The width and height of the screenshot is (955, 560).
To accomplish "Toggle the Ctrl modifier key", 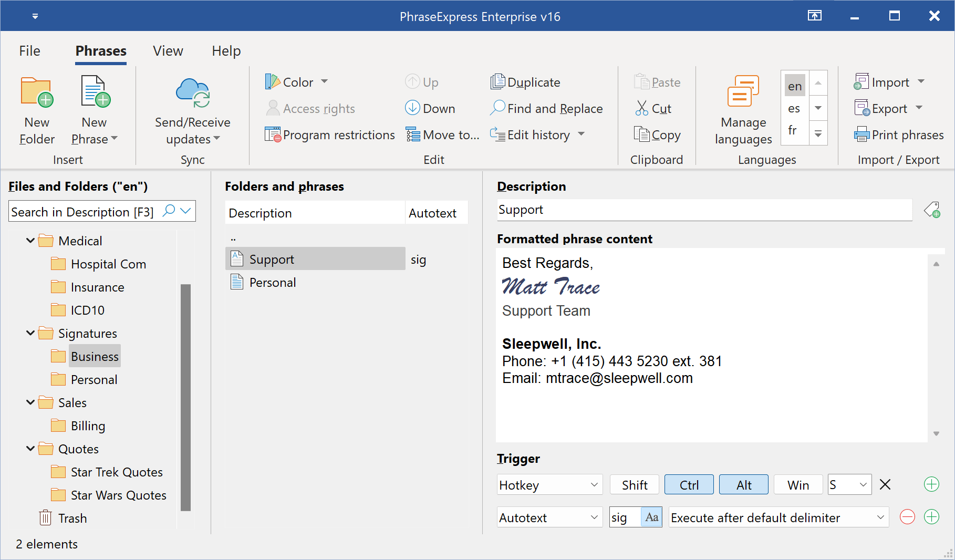I will click(689, 484).
